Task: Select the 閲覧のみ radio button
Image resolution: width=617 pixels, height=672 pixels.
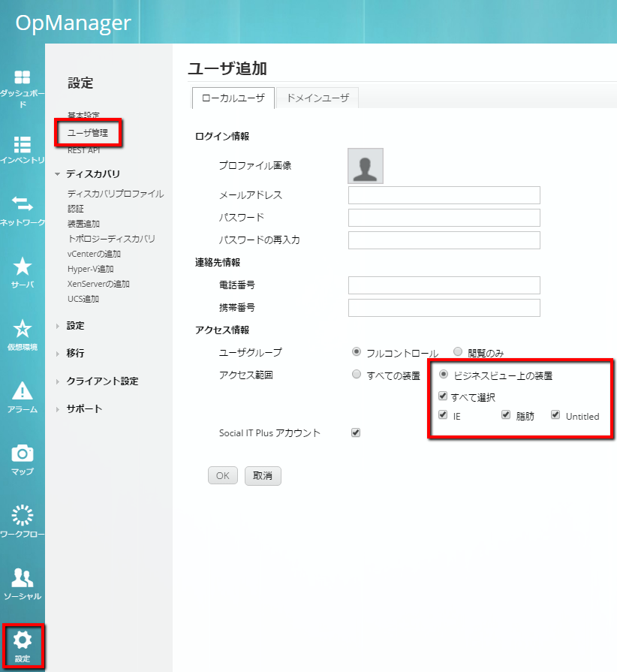Action: coord(458,352)
